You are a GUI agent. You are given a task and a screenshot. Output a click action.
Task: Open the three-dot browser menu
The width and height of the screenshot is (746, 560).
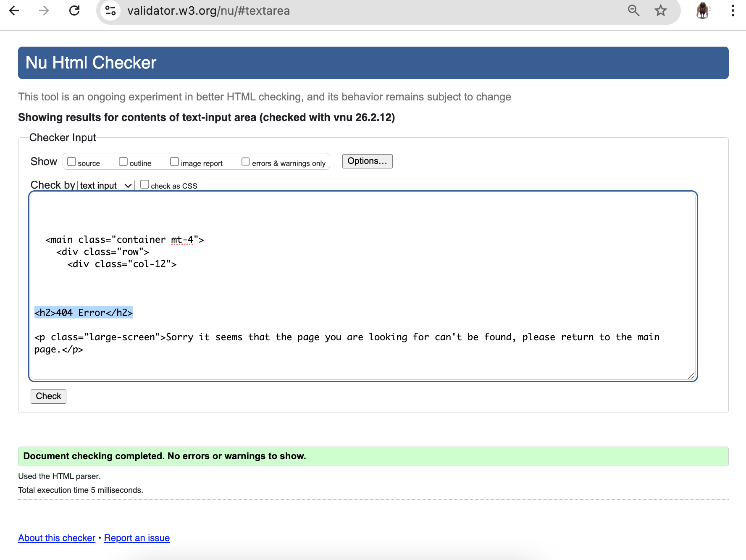coord(733,11)
